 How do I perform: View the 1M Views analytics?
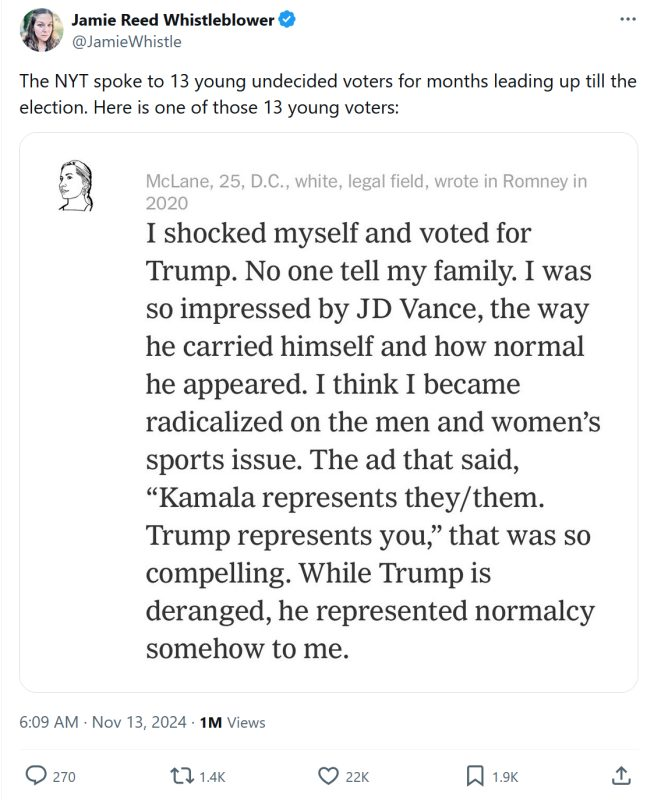tap(233, 722)
